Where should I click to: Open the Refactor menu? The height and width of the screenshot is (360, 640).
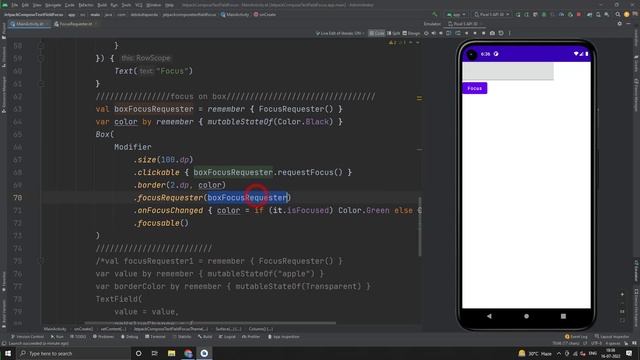pyautogui.click(x=86, y=5)
